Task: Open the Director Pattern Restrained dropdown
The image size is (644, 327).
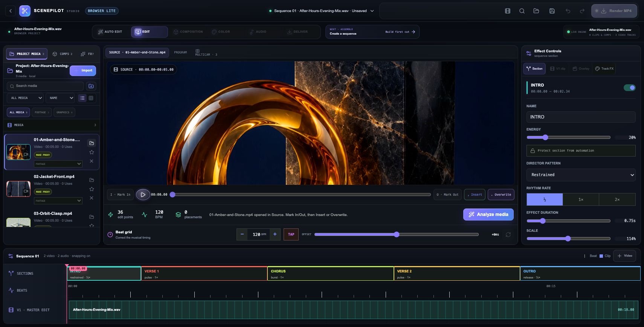Action: [x=581, y=175]
